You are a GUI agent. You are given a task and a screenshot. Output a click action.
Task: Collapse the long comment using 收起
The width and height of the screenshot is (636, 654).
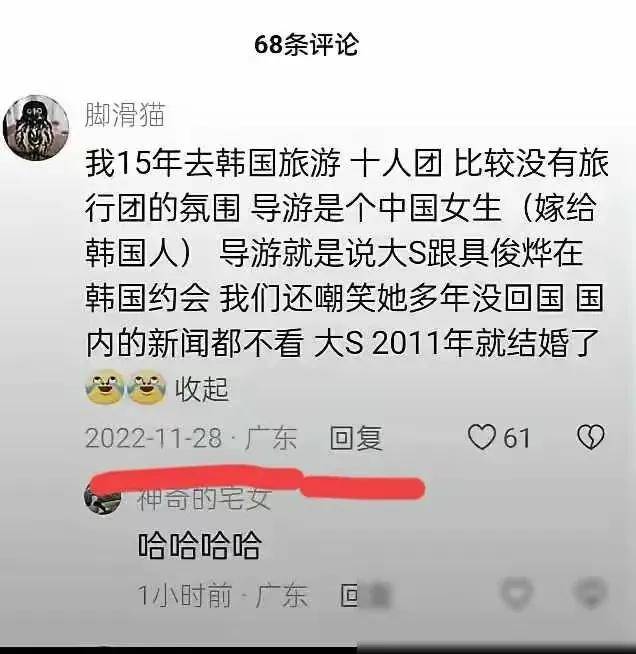(x=202, y=389)
